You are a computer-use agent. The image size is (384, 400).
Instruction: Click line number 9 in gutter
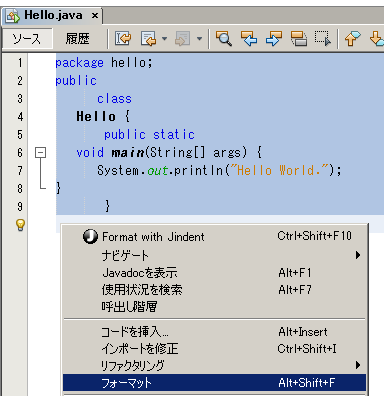click(x=20, y=207)
